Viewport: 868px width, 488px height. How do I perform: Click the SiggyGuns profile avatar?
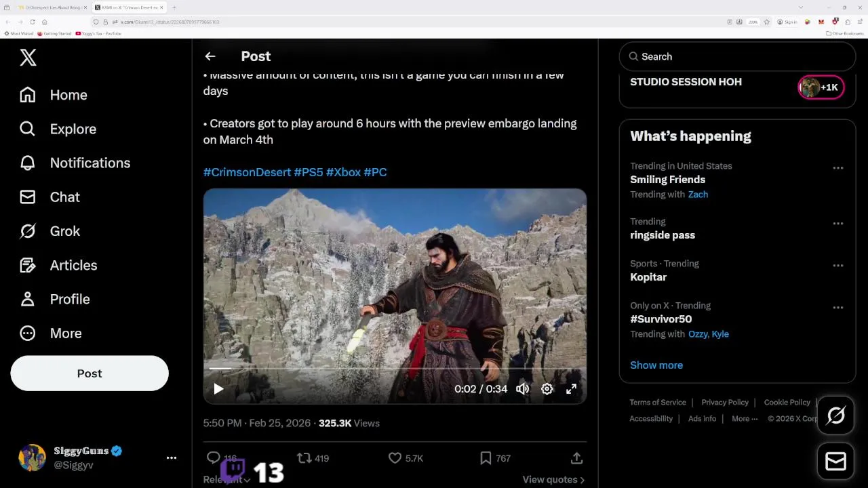click(x=32, y=457)
